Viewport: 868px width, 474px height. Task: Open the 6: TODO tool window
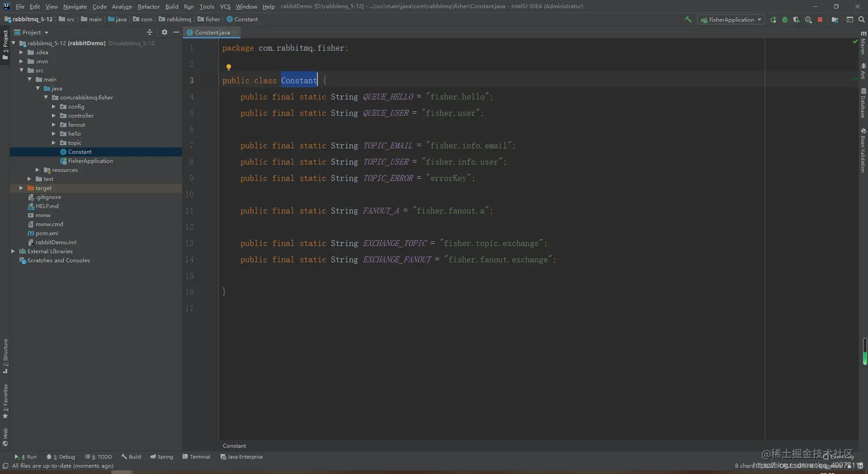click(x=99, y=457)
